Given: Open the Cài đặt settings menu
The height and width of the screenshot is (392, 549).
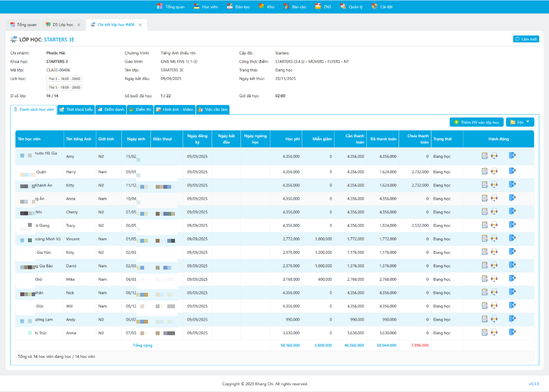Looking at the screenshot, I should click(382, 7).
